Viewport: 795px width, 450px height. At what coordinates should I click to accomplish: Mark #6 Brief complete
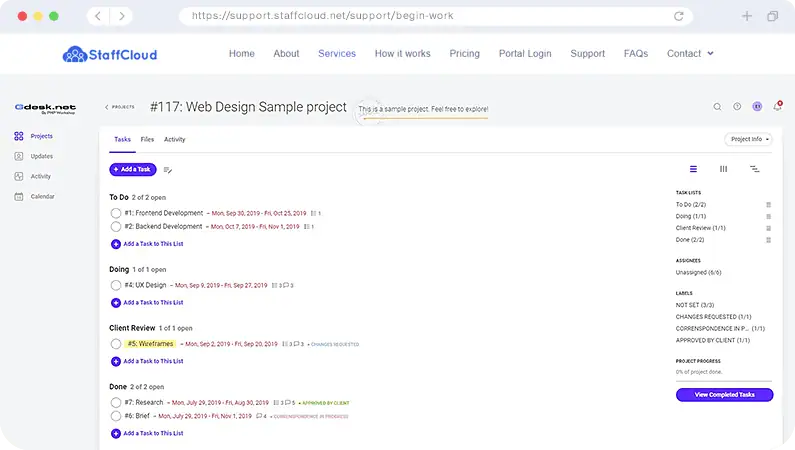click(x=116, y=416)
